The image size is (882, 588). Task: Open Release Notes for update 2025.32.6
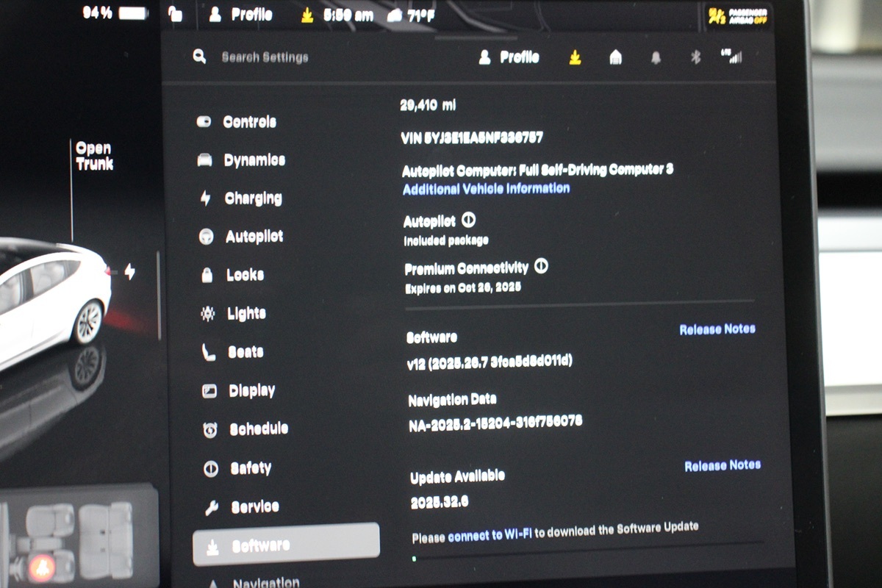pos(722,465)
